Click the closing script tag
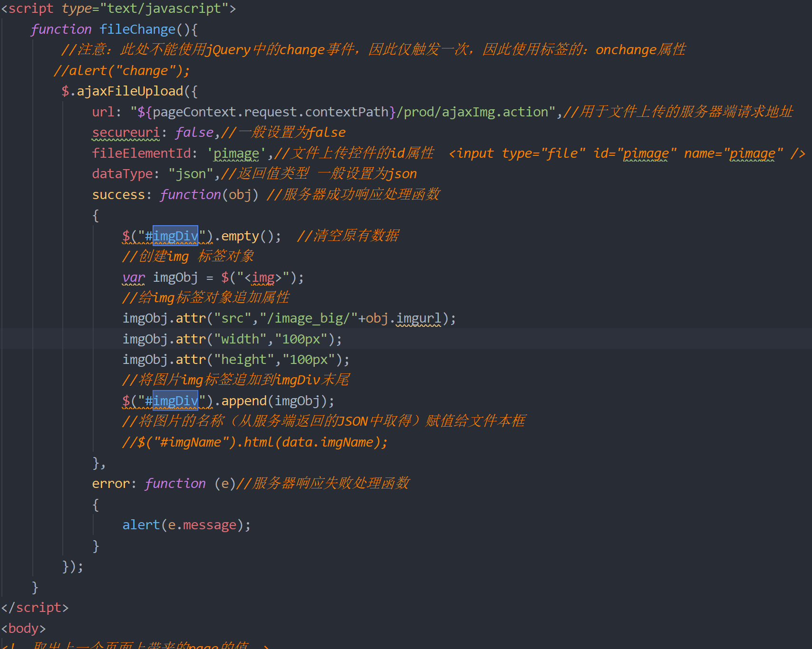This screenshot has height=649, width=812. [x=35, y=607]
